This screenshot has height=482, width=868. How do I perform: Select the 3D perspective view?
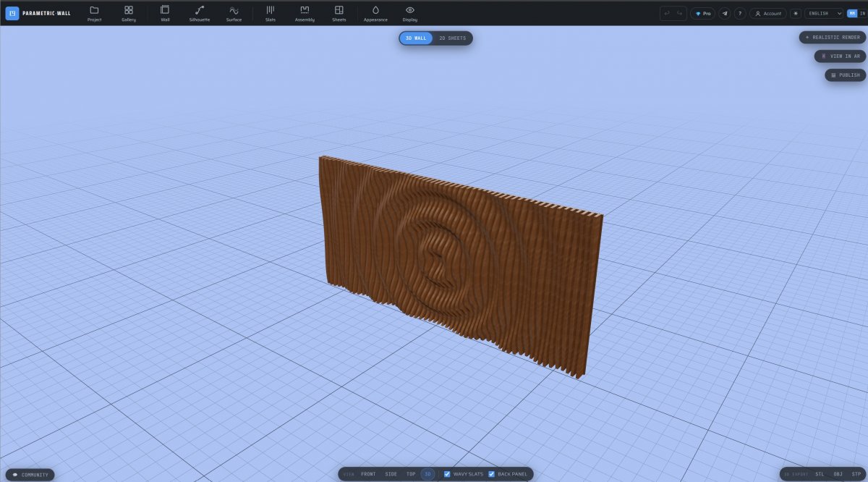click(x=427, y=474)
